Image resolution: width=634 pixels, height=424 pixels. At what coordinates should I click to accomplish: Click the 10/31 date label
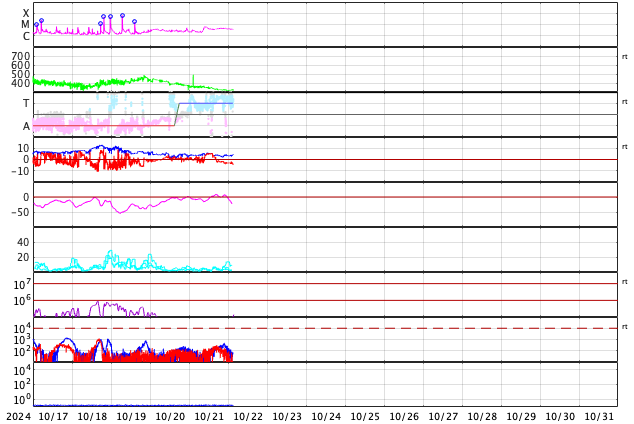coord(599,417)
